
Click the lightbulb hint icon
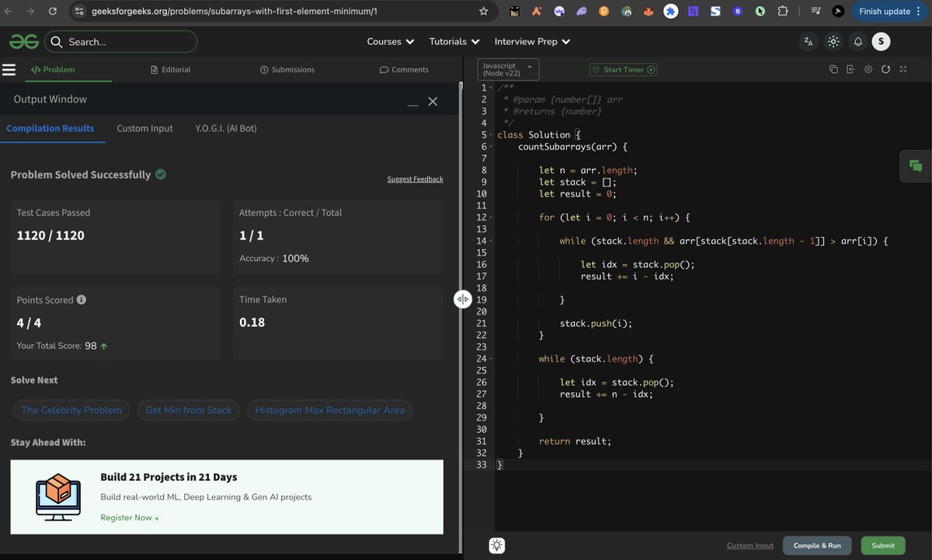pos(498,546)
